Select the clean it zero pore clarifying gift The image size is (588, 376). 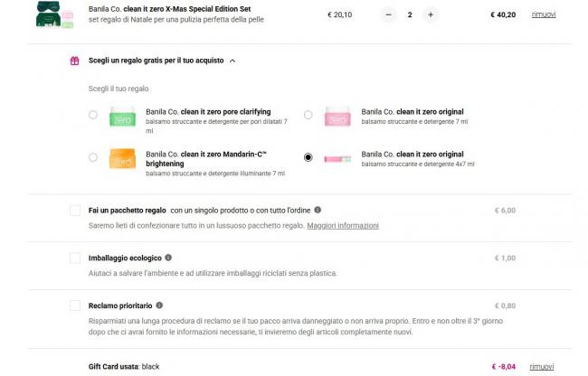click(93, 115)
